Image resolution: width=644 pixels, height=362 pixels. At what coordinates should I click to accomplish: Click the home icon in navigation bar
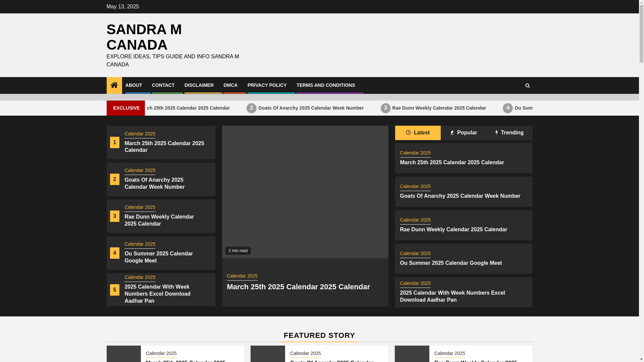(114, 85)
